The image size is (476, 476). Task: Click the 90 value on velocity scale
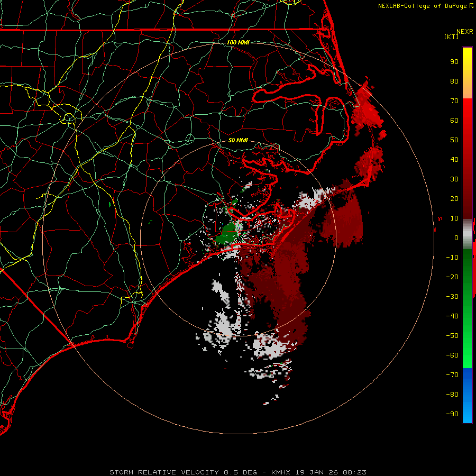[x=454, y=62]
